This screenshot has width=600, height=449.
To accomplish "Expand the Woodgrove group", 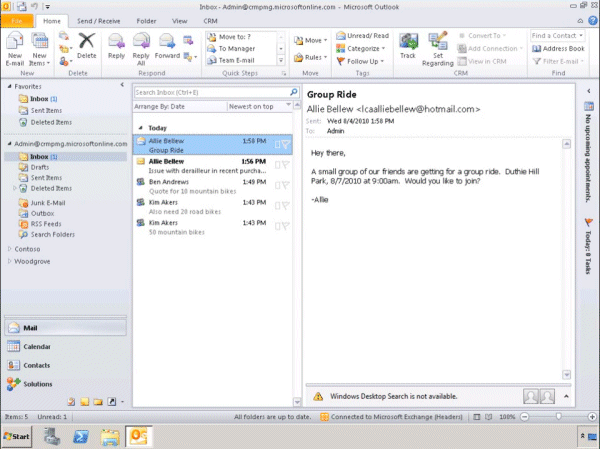I will click(x=10, y=261).
